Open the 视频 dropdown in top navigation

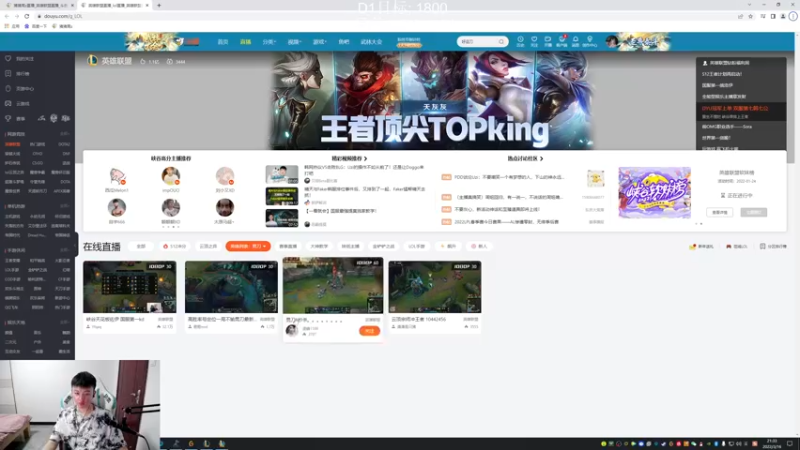click(x=294, y=42)
